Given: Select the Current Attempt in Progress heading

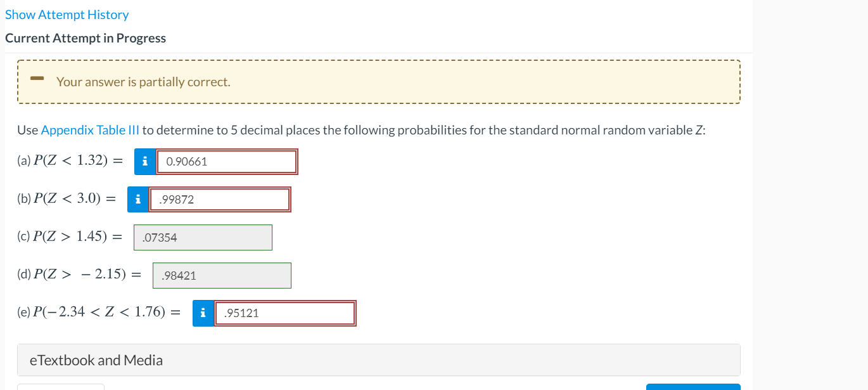Looking at the screenshot, I should [85, 38].
